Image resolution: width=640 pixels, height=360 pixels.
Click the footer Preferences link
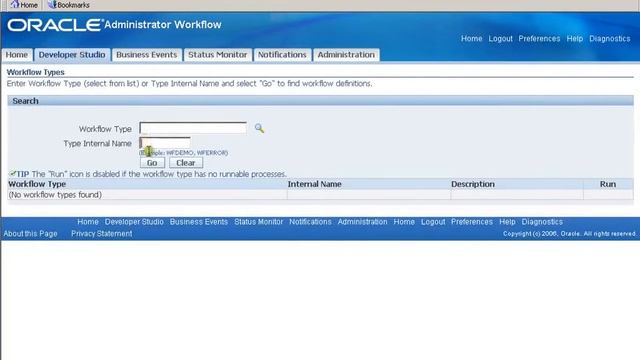471,222
